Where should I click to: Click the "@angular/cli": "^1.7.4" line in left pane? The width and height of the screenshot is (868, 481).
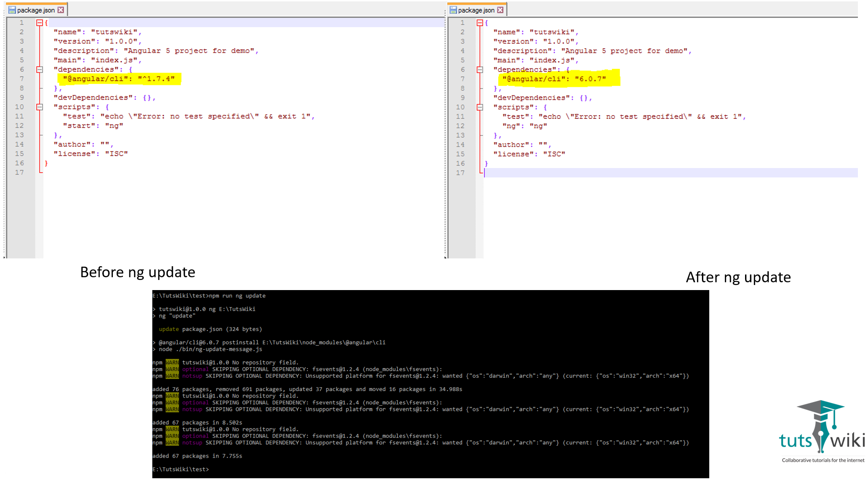(119, 79)
